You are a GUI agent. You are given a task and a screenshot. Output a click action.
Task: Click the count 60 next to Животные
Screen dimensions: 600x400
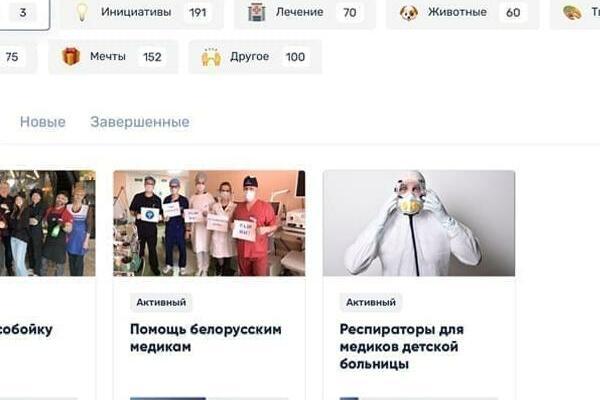point(513,13)
